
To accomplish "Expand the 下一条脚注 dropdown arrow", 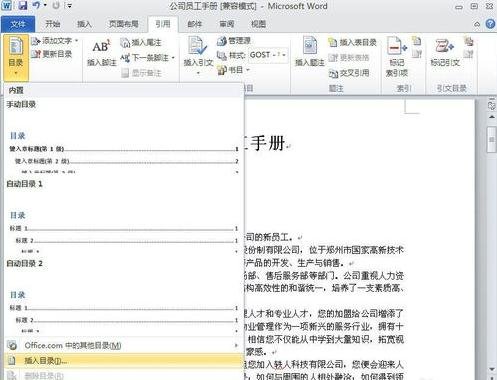I will 173,58.
